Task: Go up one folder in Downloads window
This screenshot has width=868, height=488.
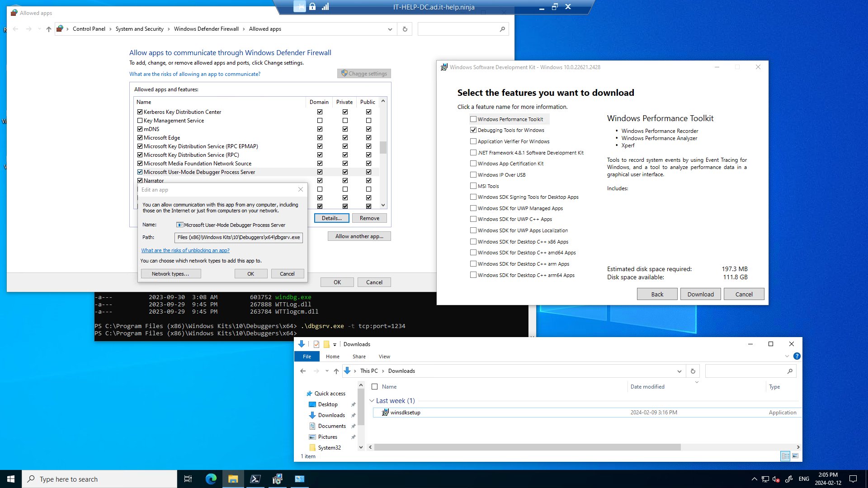Action: (x=336, y=371)
